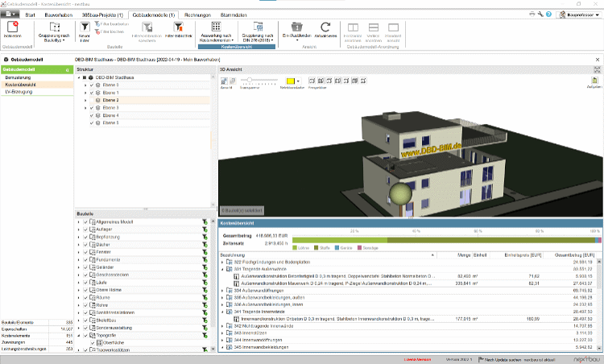Toggle the Ebene 0 checkbox
The height and width of the screenshot is (364, 604).
pyautogui.click(x=92, y=85)
